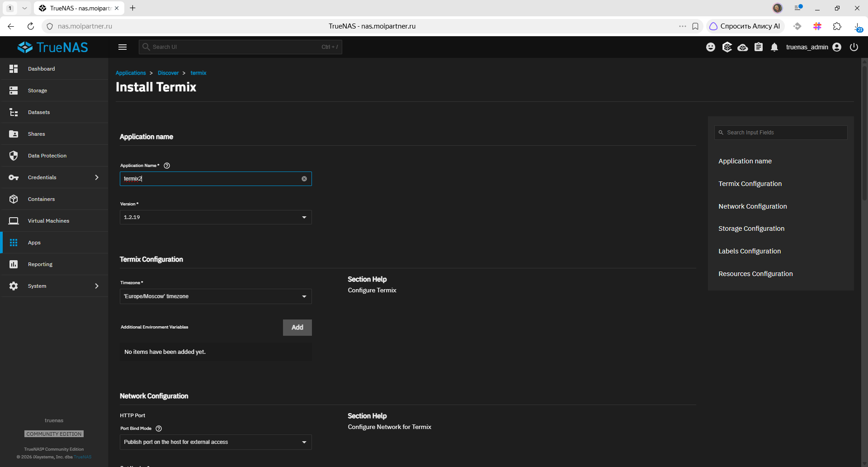868x467 pixels.
Task: Add an additional environment variable
Action: pos(297,328)
